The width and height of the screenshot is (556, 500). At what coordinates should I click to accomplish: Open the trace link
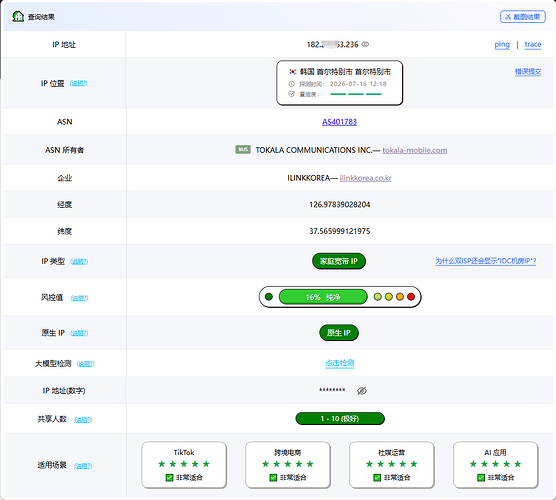tap(533, 44)
